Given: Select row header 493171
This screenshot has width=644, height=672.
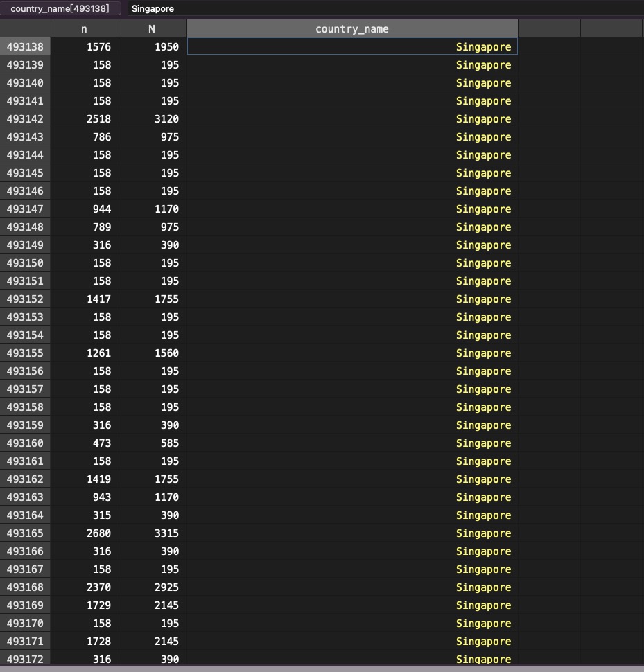Looking at the screenshot, I should [x=25, y=642].
